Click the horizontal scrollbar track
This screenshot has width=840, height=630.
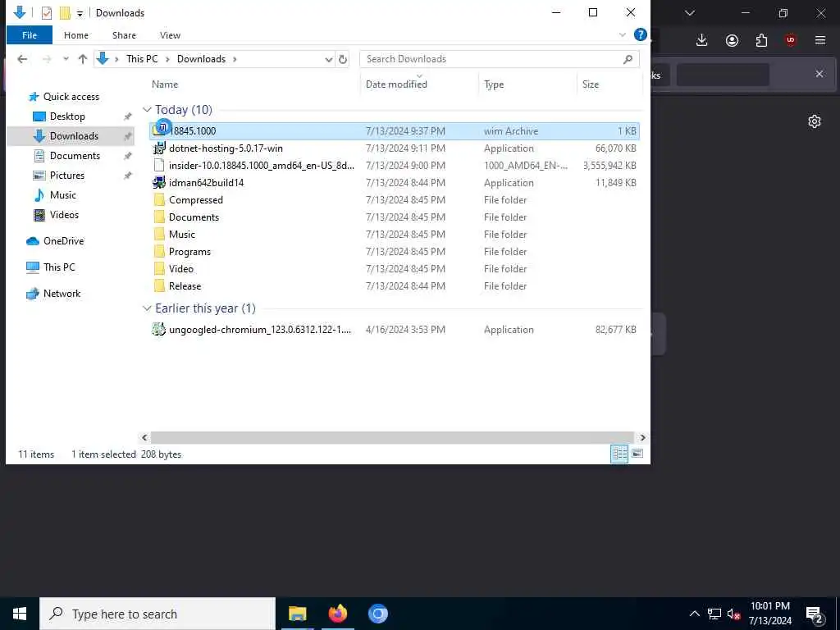tap(392, 438)
